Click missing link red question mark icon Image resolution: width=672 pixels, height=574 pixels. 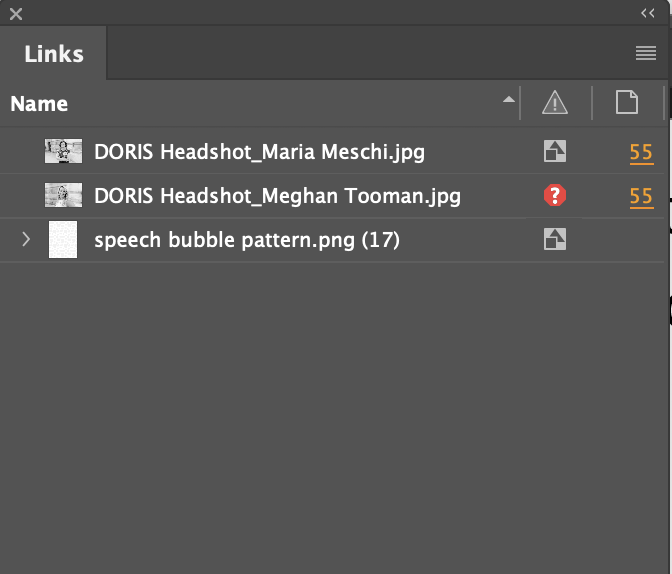[555, 195]
